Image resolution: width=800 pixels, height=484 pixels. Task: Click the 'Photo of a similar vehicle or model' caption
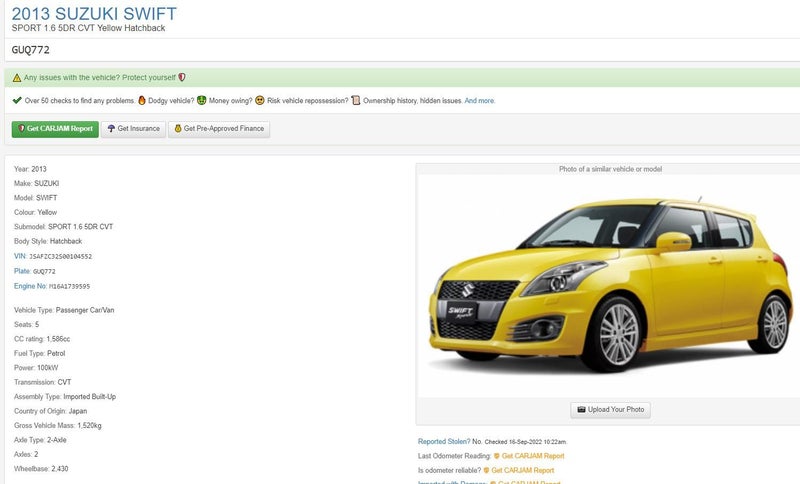coord(610,169)
